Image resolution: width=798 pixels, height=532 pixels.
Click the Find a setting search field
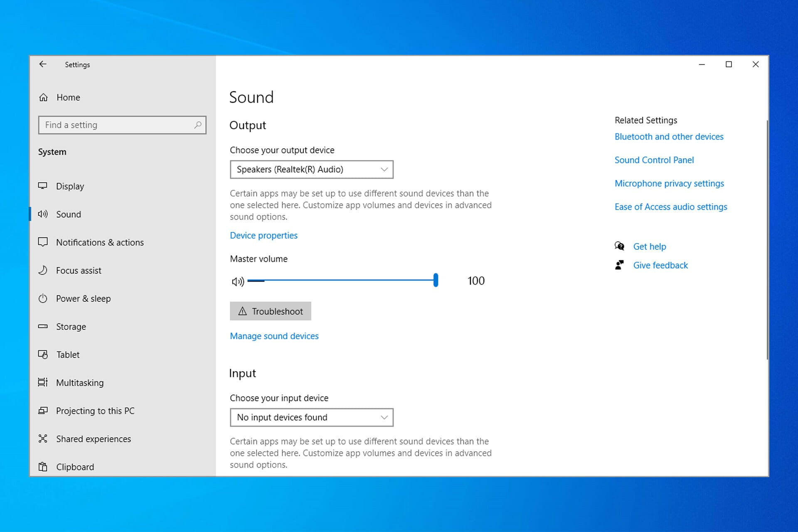121,125
